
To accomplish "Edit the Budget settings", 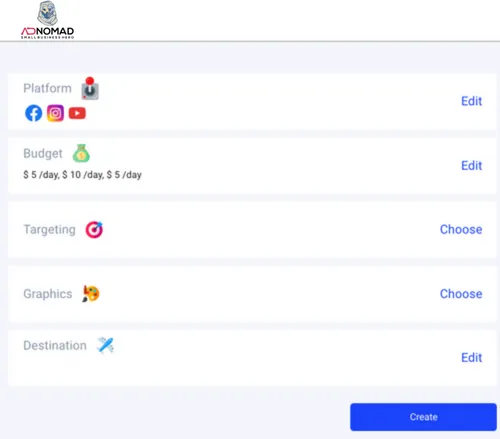I will click(x=472, y=165).
